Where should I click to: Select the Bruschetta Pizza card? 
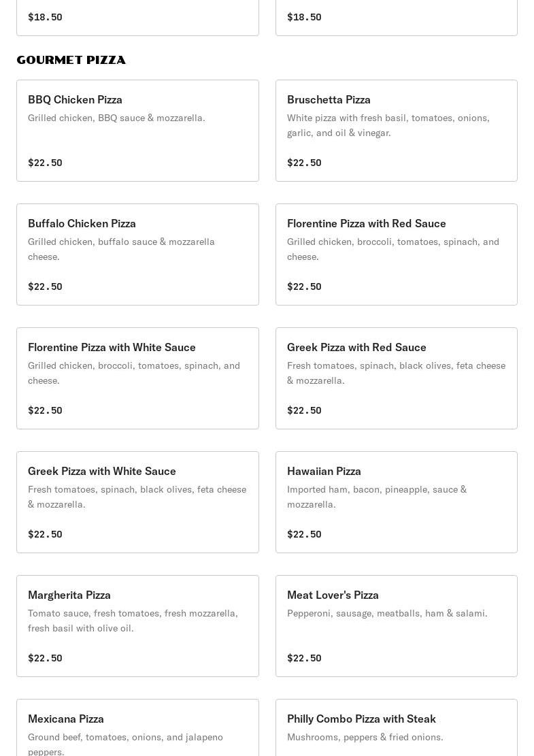(x=396, y=131)
